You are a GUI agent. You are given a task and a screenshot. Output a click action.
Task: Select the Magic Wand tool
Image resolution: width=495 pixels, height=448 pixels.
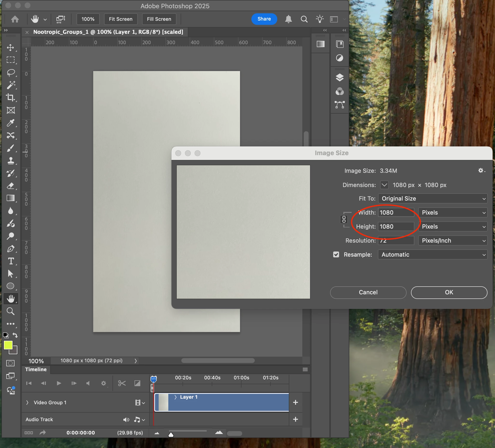(10, 85)
